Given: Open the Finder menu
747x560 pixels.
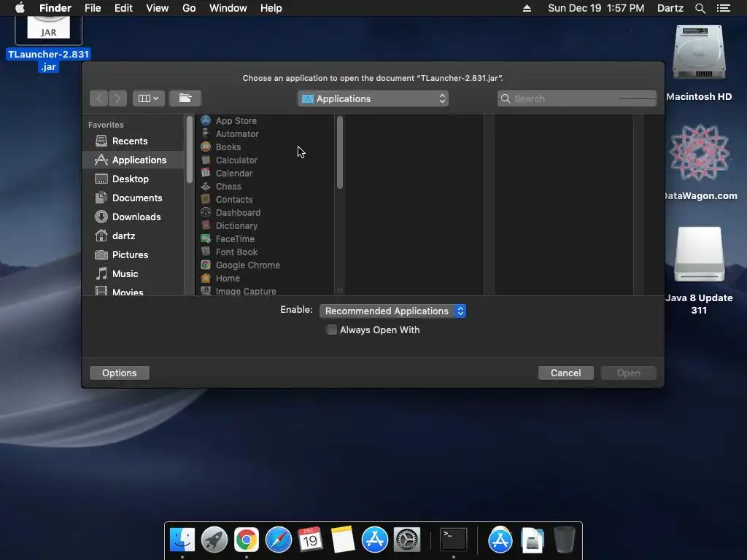Looking at the screenshot, I should click(55, 8).
